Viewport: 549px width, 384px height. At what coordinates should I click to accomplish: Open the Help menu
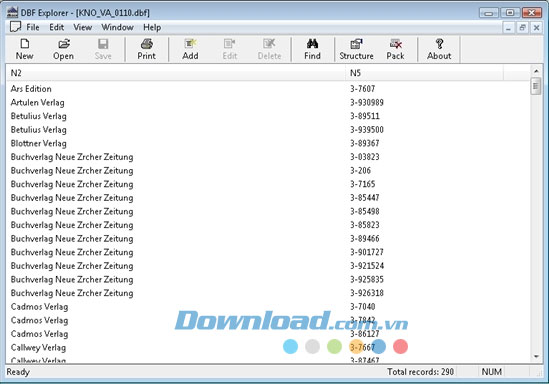point(152,27)
